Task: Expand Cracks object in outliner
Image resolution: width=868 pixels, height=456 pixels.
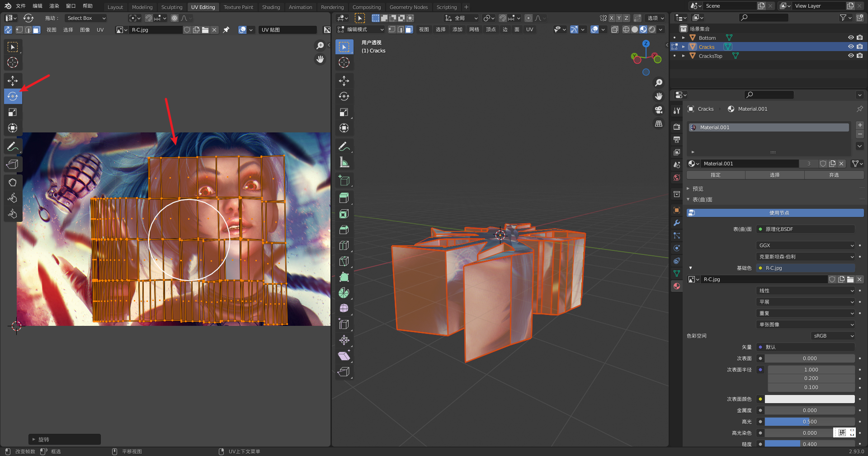Action: tap(684, 47)
